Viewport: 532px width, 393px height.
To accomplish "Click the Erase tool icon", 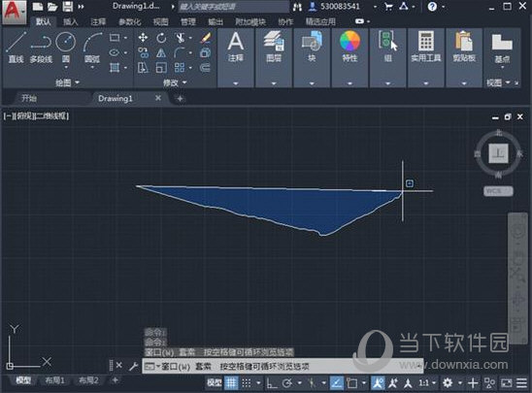I will pos(206,37).
